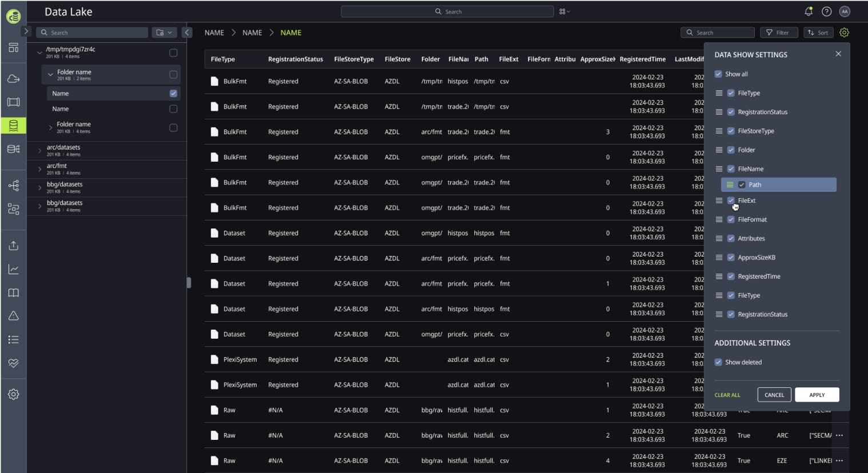Click the highlighted NAME breadcrumb

(x=291, y=33)
